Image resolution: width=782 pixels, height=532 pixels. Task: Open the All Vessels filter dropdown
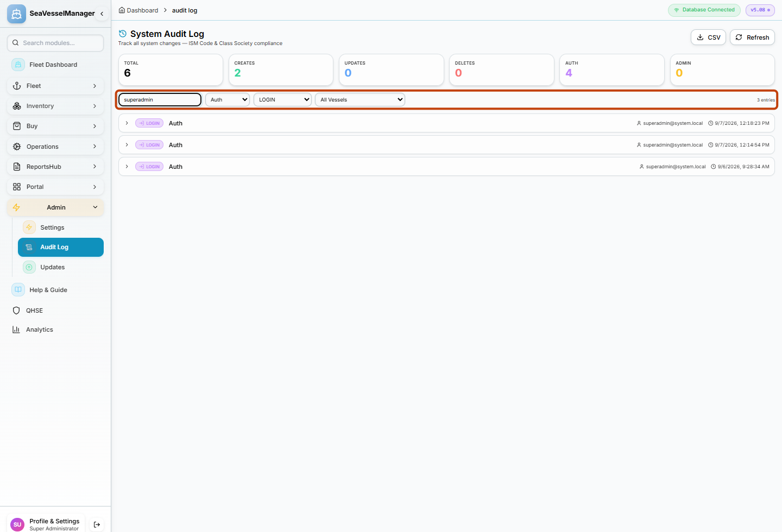click(360, 100)
